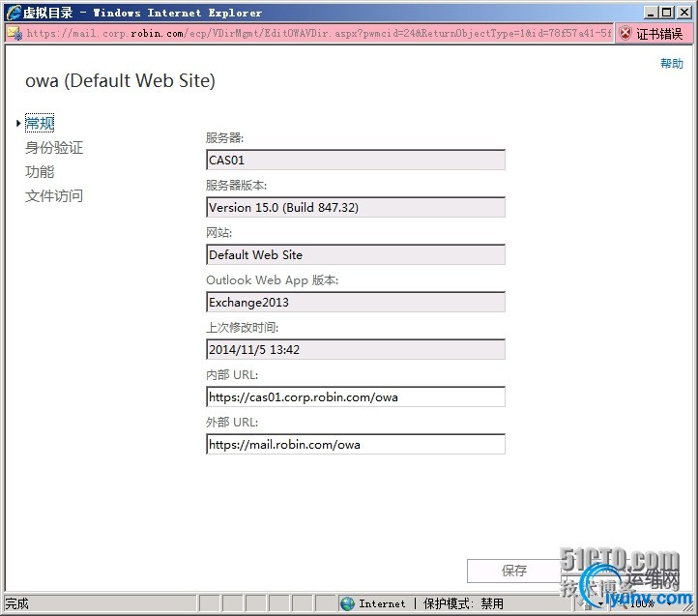Image resolution: width=698 pixels, height=616 pixels.
Task: Click the Internet Explorer title bar icon
Action: click(x=14, y=12)
